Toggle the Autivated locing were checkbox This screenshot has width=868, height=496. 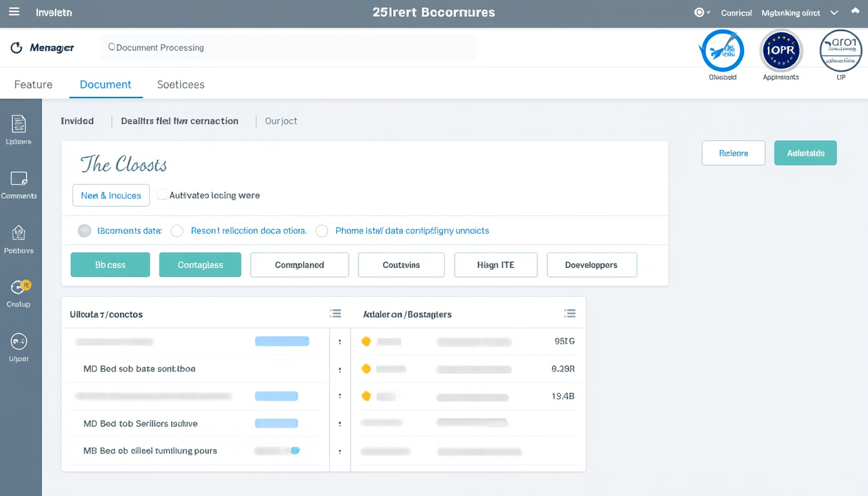point(163,194)
